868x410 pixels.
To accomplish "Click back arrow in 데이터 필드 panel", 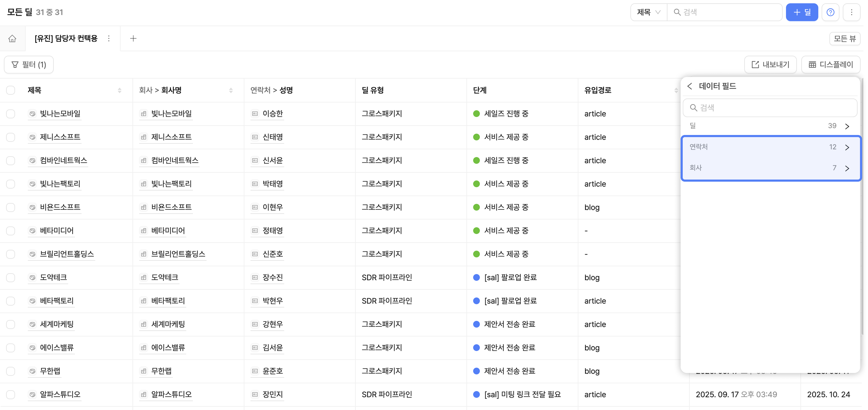I will point(690,86).
